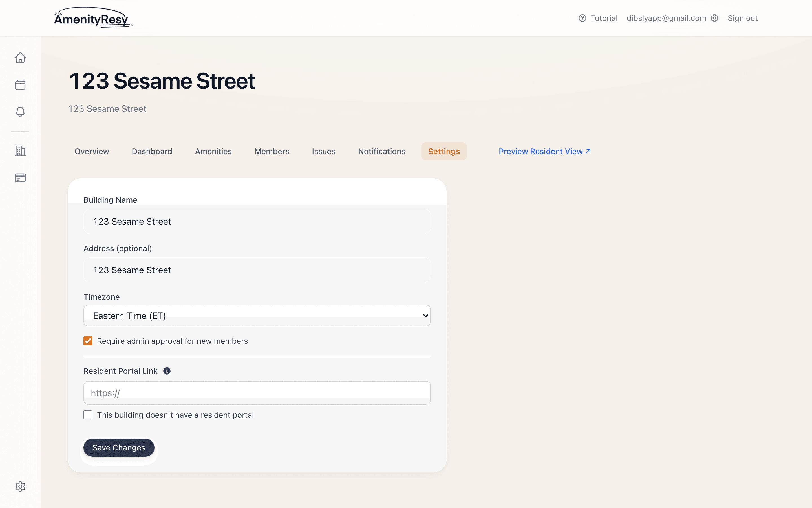Viewport: 812px width, 508px height.
Task: Click the dibslyapp@gmail.com account email
Action: tap(667, 18)
